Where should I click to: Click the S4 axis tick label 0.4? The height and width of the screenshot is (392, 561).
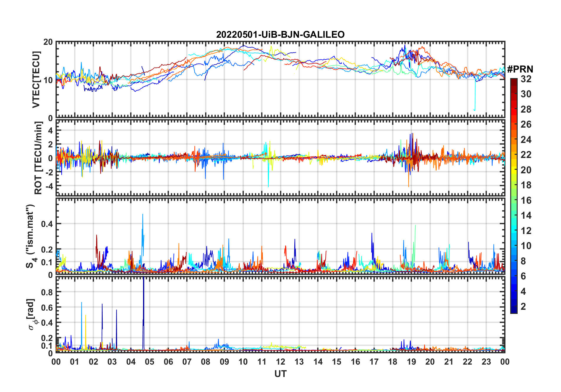click(x=47, y=224)
